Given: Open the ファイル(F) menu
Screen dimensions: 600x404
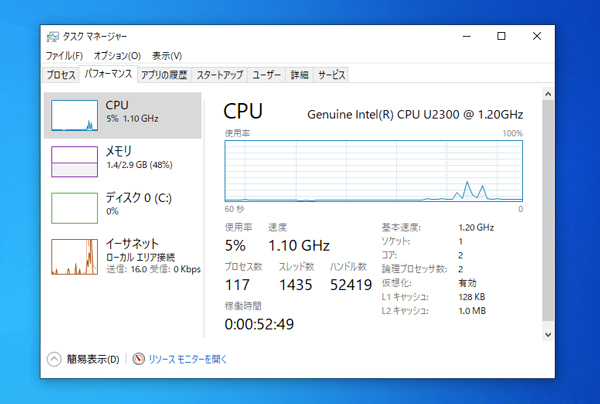Looking at the screenshot, I should (x=64, y=56).
